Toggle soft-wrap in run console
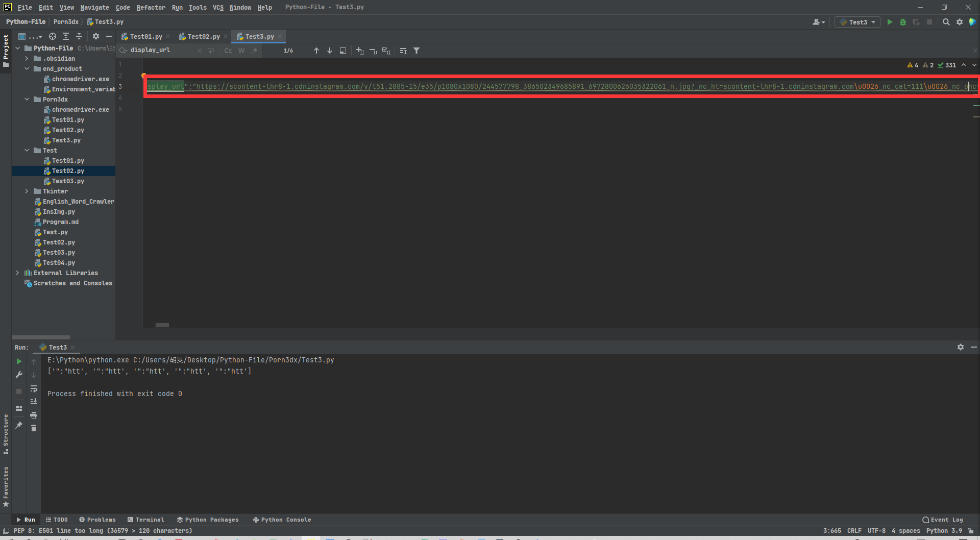This screenshot has width=980, height=540. coord(34,388)
